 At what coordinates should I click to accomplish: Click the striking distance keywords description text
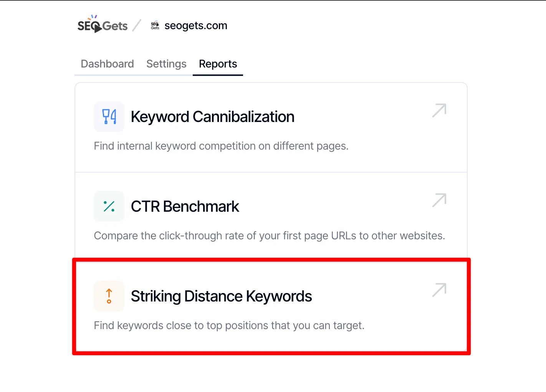click(x=229, y=325)
